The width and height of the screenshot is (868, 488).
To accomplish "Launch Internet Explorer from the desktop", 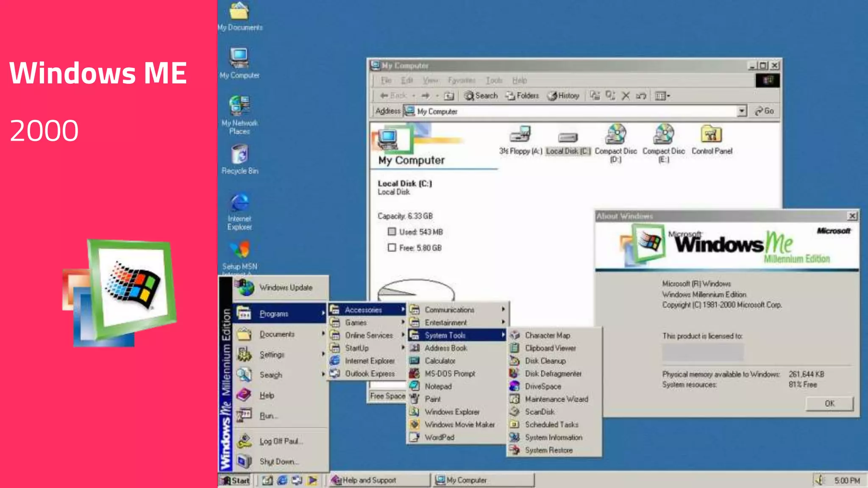I will pos(239,211).
